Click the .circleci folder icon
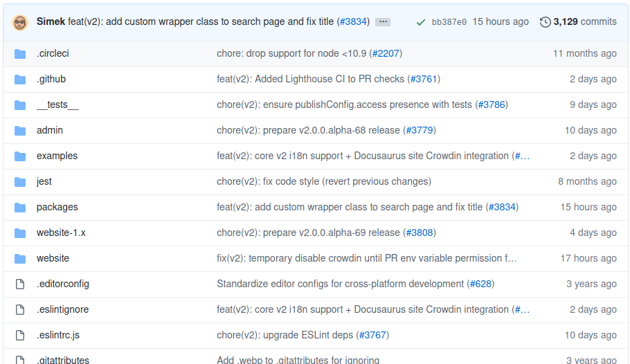The height and width of the screenshot is (364, 630). click(x=20, y=53)
